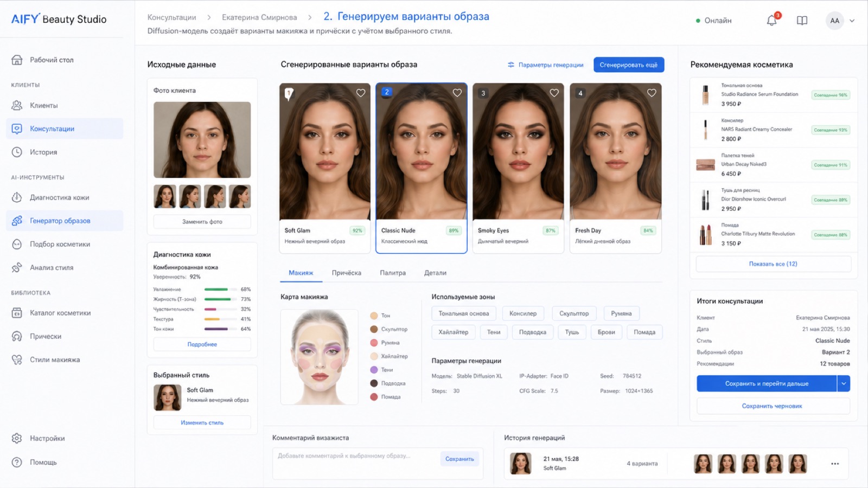Image resolution: width=868 pixels, height=488 pixels.
Task: Click the Рабочий стол home icon
Action: (x=17, y=60)
